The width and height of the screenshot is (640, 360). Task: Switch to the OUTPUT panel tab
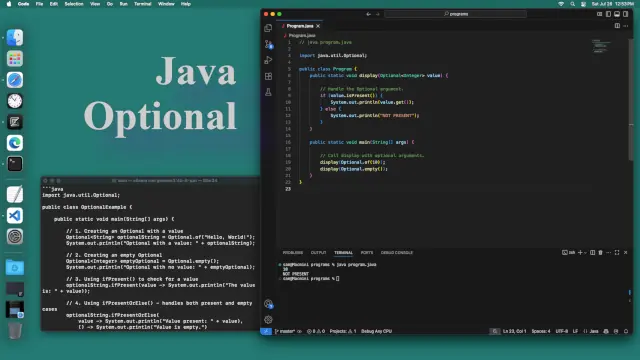click(x=318, y=253)
